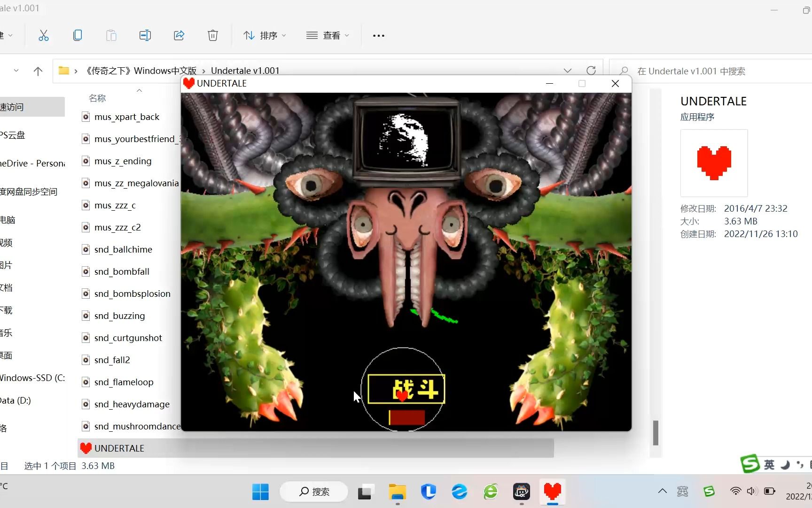Click the volume speaker tray icon
The image size is (812, 508).
(751, 491)
